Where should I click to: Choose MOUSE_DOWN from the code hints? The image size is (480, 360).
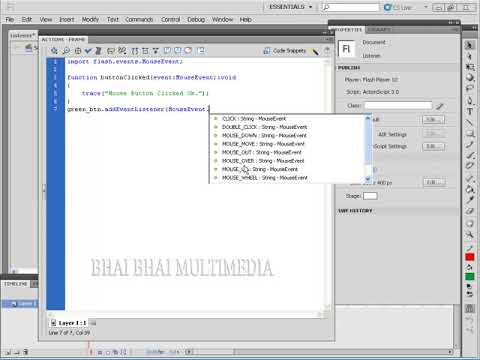click(288, 135)
